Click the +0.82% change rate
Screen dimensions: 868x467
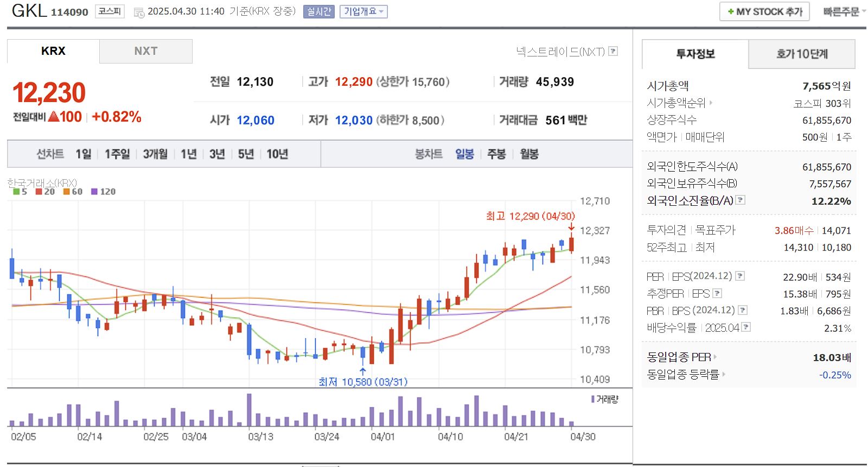click(x=117, y=117)
